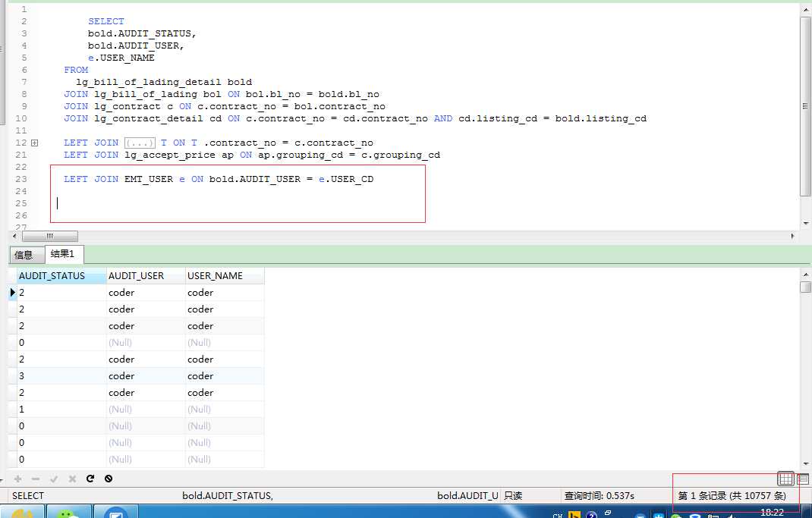This screenshot has height=518, width=812.
Task: Click the first row USER_NAME cell 'coder'
Action: tap(225, 293)
